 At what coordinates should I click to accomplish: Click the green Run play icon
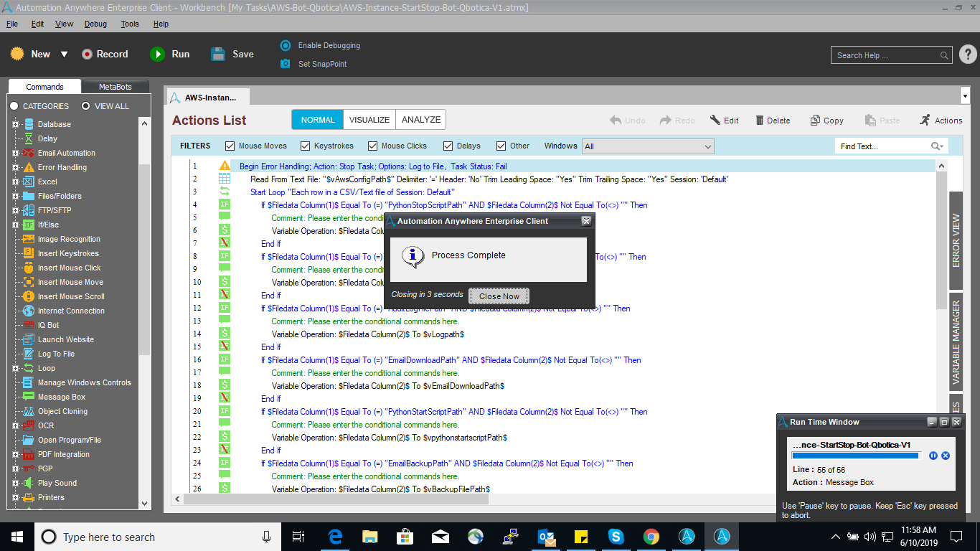pos(157,54)
